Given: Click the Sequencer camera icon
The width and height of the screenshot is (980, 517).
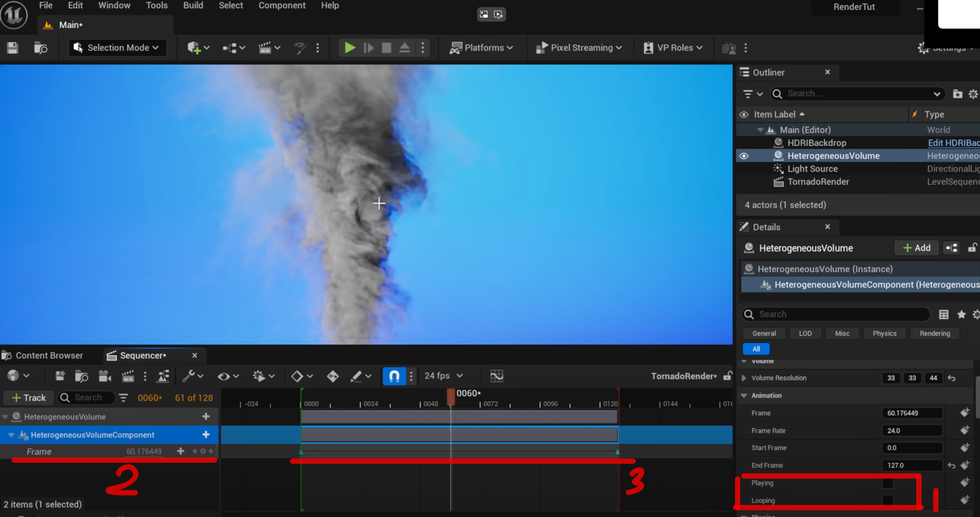Looking at the screenshot, I should (x=104, y=376).
